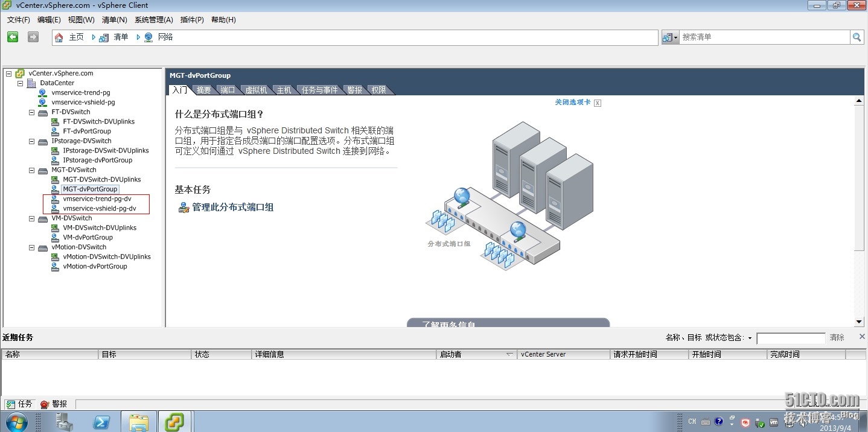This screenshot has width=868, height=432.
Task: Click the manage distributed port group icon
Action: [x=184, y=208]
